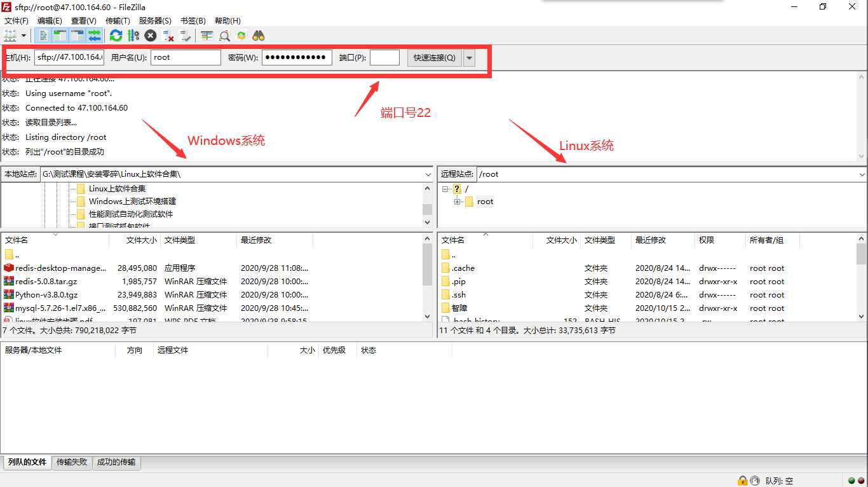Open the 查看(V) menu
868x487 pixels.
[x=84, y=20]
